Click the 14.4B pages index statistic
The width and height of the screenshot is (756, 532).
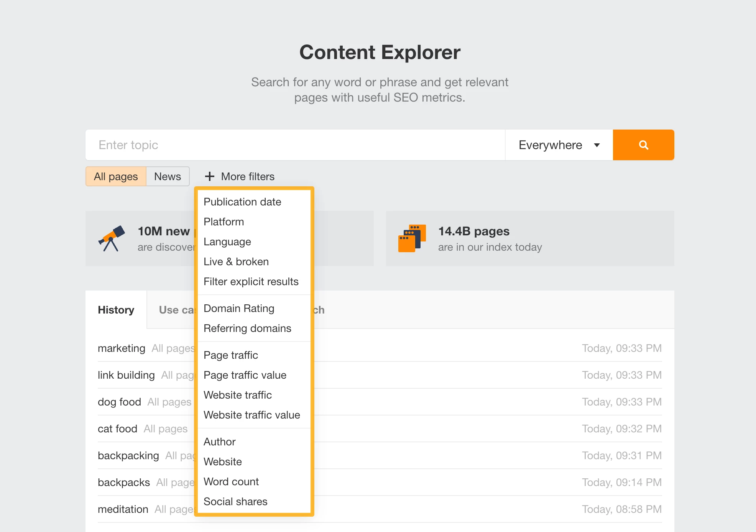coord(474,231)
